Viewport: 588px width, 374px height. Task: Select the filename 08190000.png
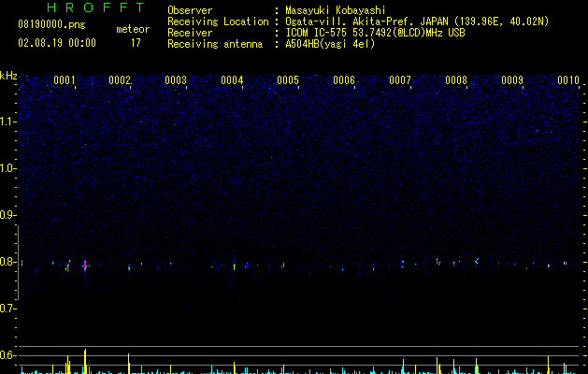tap(51, 24)
